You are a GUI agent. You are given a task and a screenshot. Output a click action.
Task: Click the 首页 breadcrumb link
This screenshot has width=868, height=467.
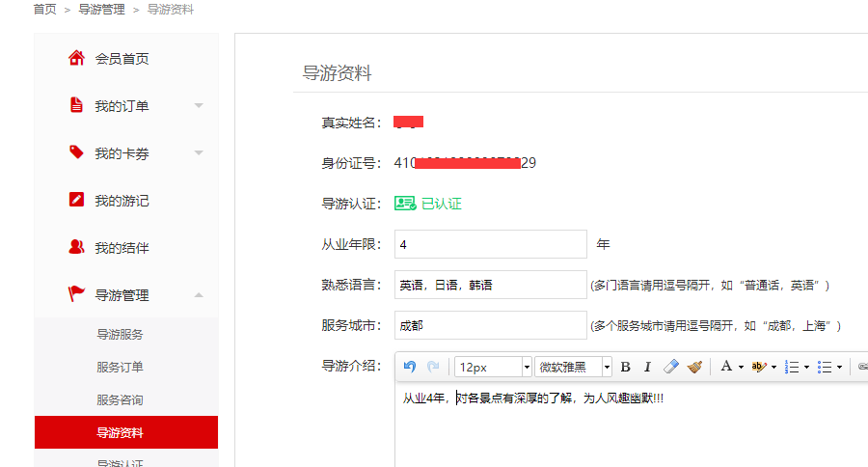(44, 10)
